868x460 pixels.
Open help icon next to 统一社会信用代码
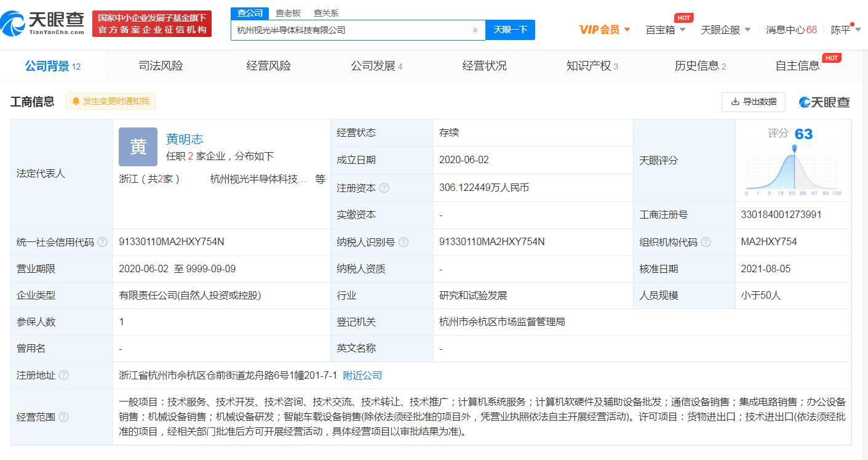point(103,242)
